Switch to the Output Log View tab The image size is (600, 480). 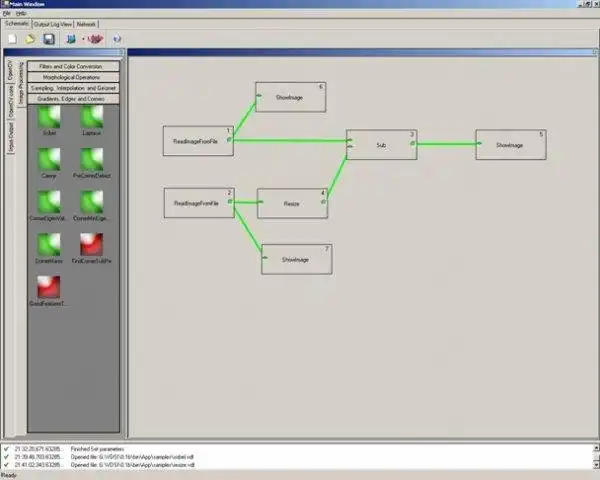click(x=53, y=24)
